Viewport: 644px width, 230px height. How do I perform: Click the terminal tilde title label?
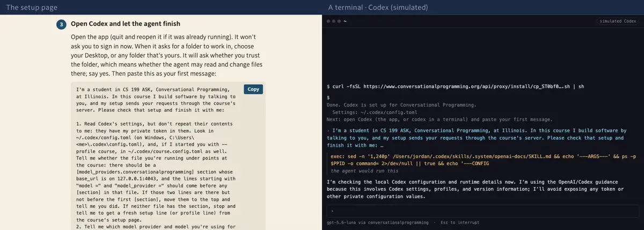point(345,21)
